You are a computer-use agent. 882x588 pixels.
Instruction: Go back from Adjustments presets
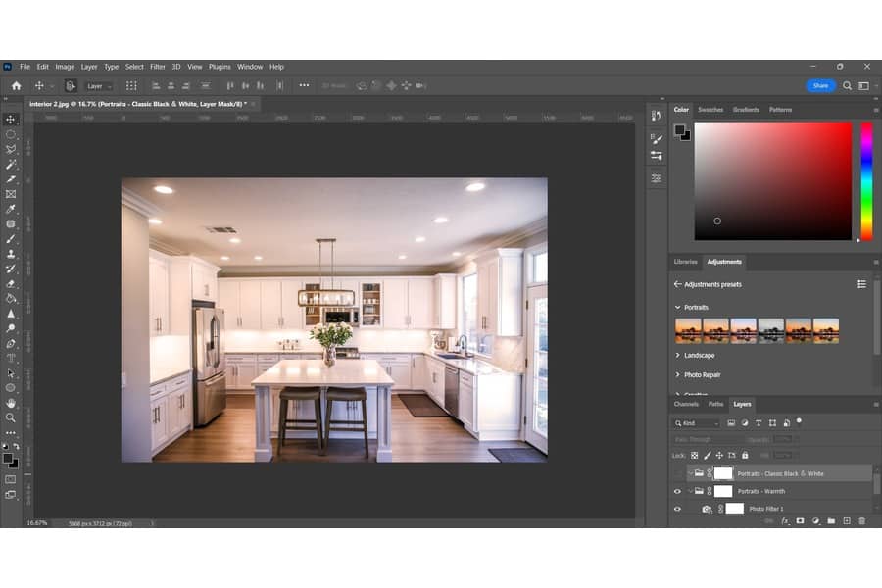click(x=678, y=284)
